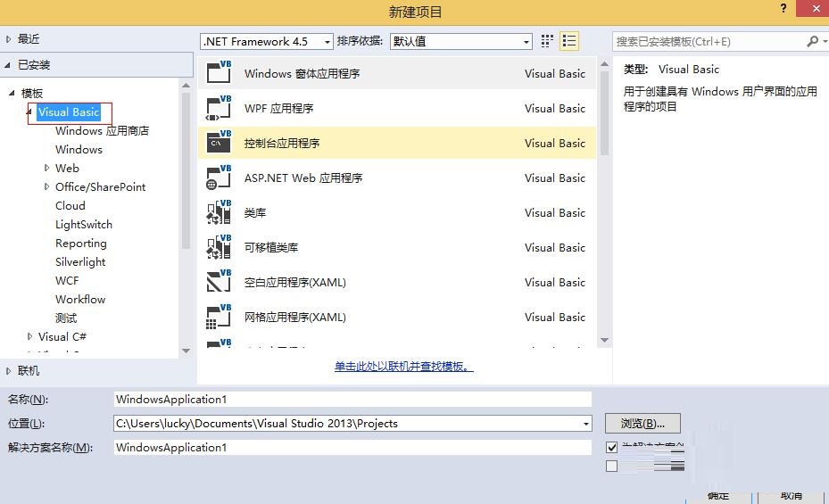The width and height of the screenshot is (829, 504).
Task: Click tree panel scrollbar up arrow
Action: click(x=186, y=85)
